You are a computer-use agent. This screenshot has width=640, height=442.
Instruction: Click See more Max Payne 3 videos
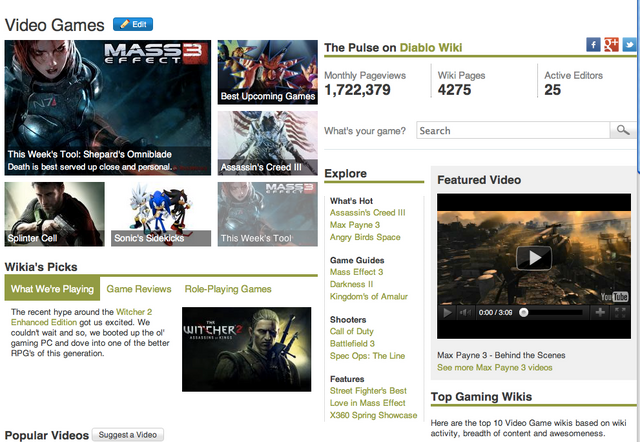coord(495,367)
